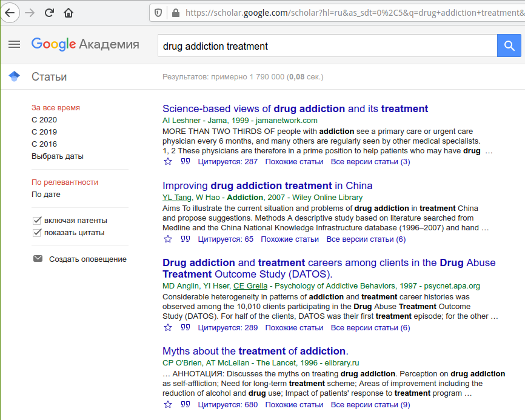Star the 'Improving drug addiction treatment in China' result
Image resolution: width=525 pixels, height=420 pixels.
pos(168,239)
